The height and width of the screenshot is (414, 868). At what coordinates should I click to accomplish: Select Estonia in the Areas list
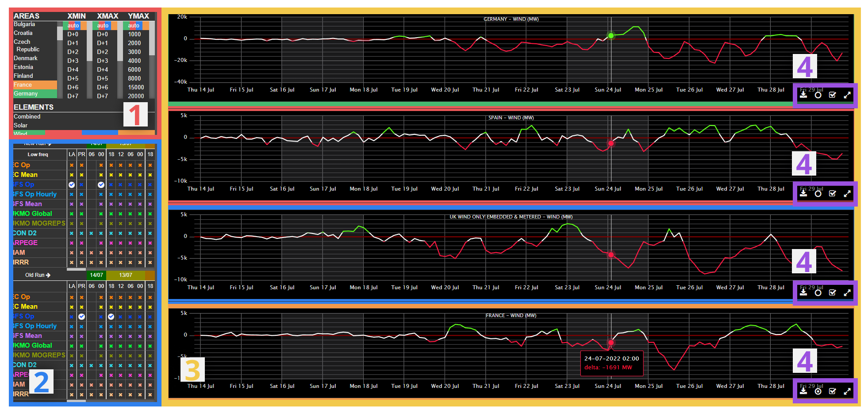[23, 67]
